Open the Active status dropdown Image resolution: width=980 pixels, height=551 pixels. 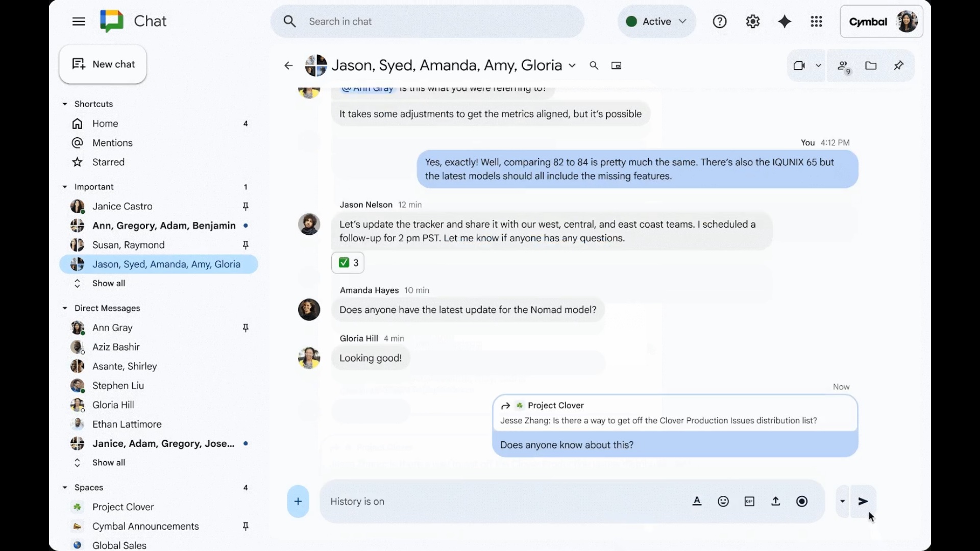coord(656,21)
